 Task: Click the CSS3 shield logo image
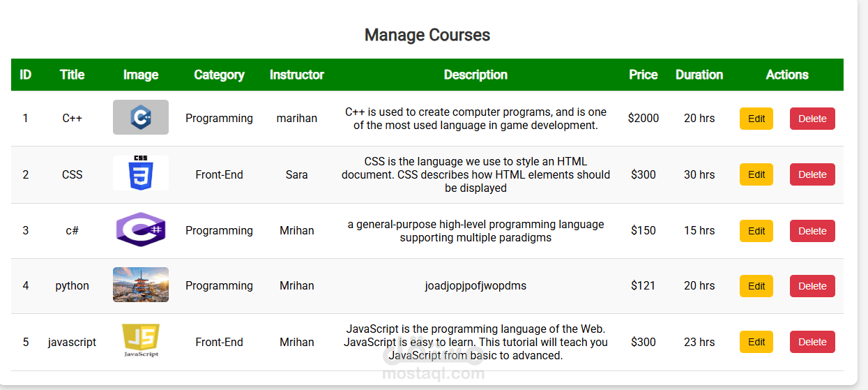[141, 173]
